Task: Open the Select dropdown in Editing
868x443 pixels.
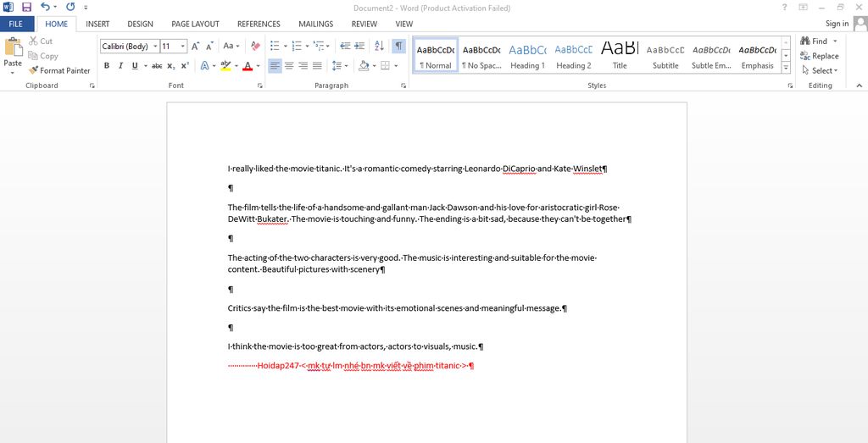Action: (821, 71)
